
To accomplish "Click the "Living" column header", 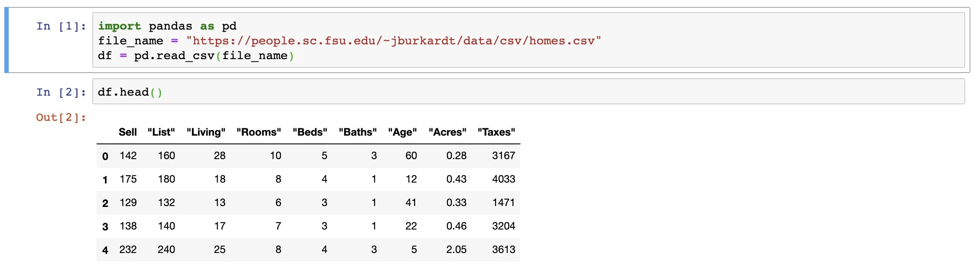I will [x=206, y=132].
